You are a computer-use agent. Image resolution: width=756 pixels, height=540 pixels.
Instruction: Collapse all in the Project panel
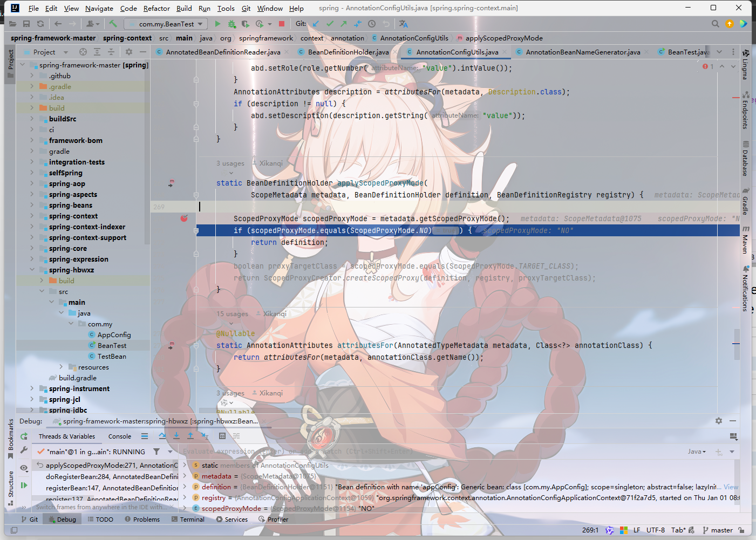111,52
